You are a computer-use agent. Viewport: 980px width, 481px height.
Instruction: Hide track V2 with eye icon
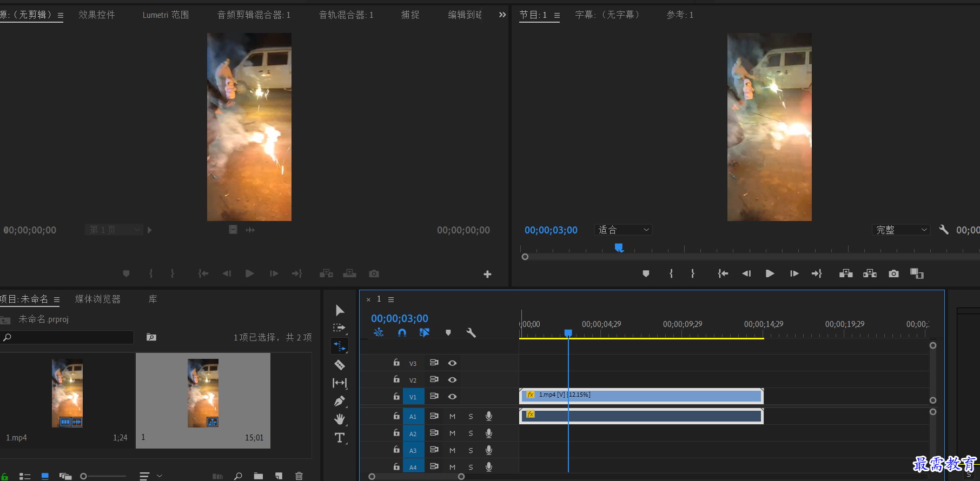pyautogui.click(x=452, y=380)
